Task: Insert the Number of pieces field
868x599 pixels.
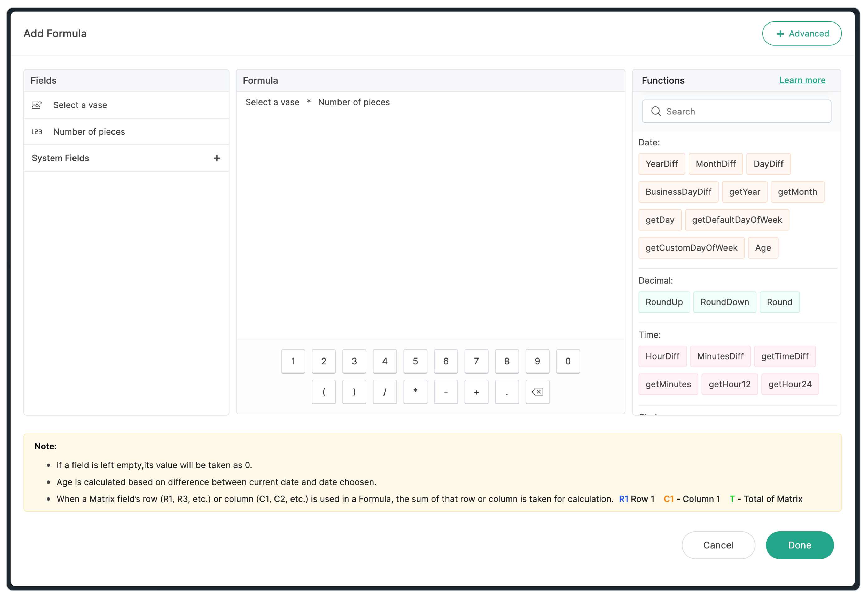Action: point(89,132)
